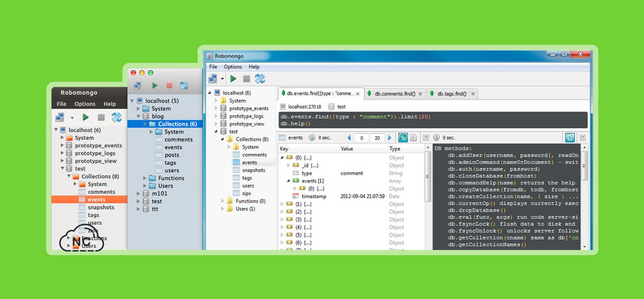This screenshot has height=299, width=644.
Task: Expand the (1) {...} document row
Action: point(282,204)
